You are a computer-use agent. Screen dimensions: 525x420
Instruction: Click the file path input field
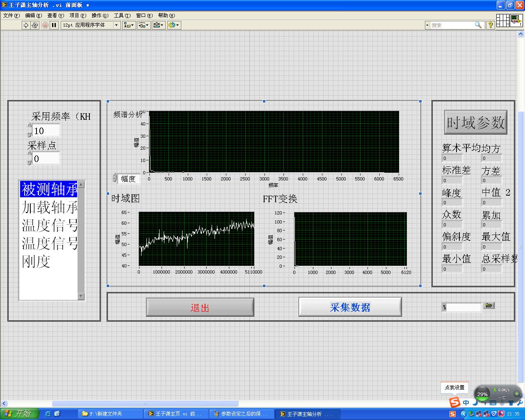point(463,307)
